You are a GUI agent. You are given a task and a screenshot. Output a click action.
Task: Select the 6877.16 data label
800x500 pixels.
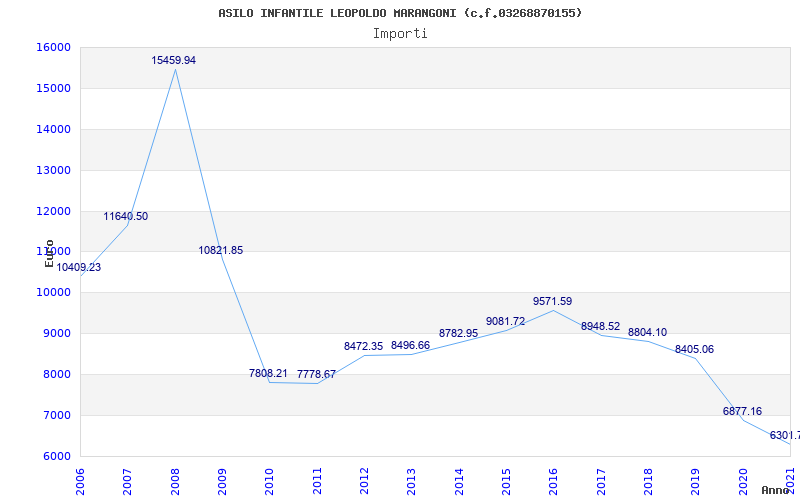tap(742, 411)
